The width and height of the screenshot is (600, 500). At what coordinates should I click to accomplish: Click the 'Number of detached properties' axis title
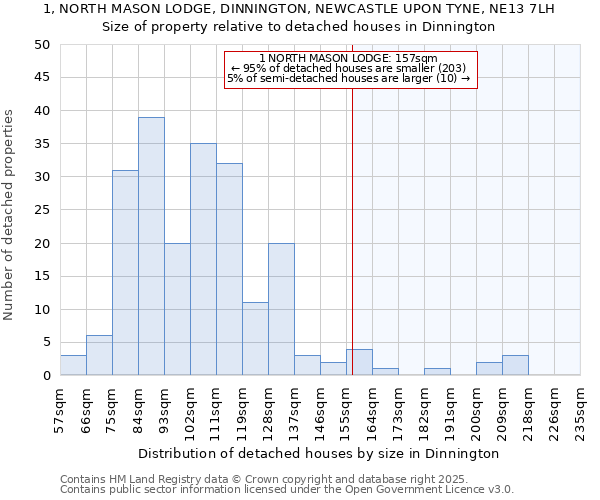(x=8, y=215)
